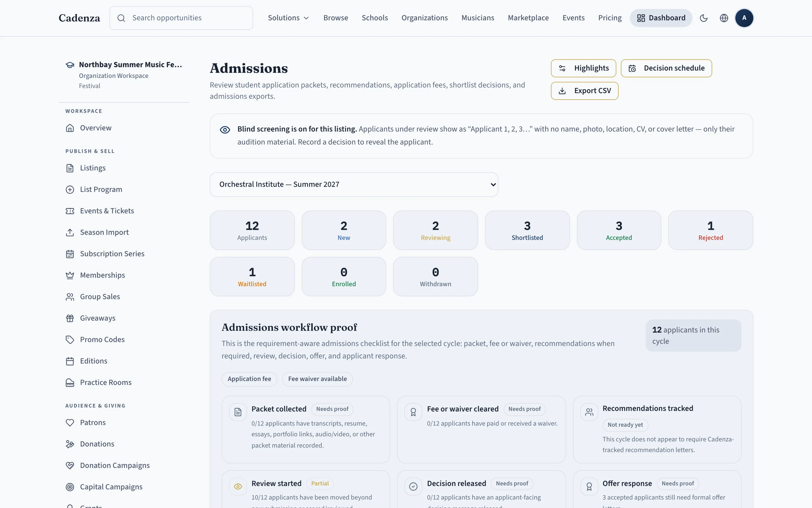Click the Capital Campaigns target icon
The height and width of the screenshot is (508, 812).
coord(70,487)
